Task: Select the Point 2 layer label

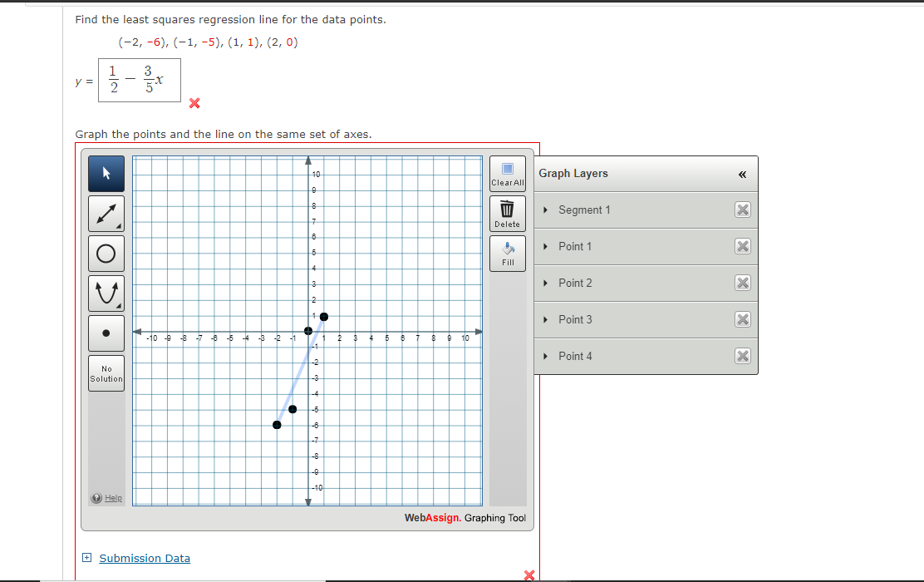Action: tap(575, 283)
